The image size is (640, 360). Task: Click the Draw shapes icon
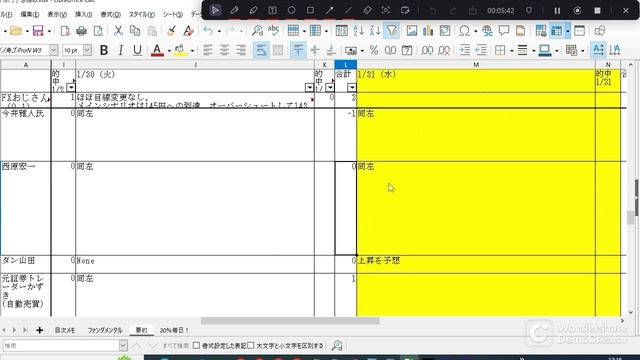coord(600,31)
